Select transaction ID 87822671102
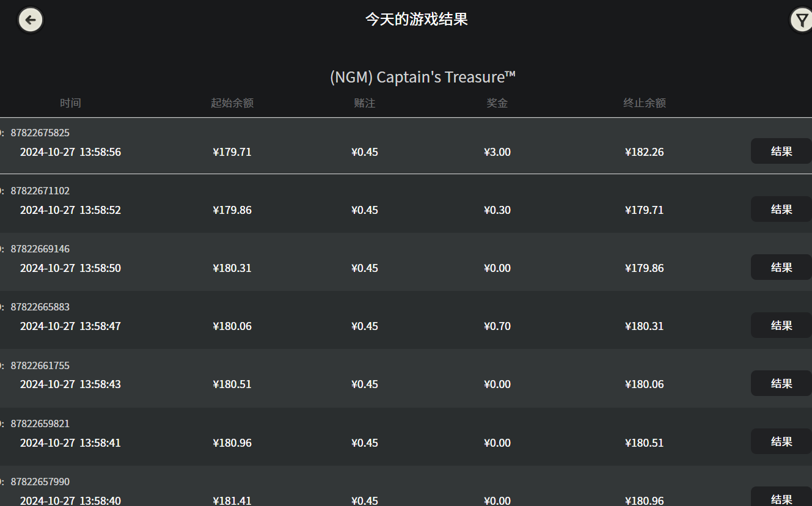This screenshot has height=506, width=812. (40, 191)
